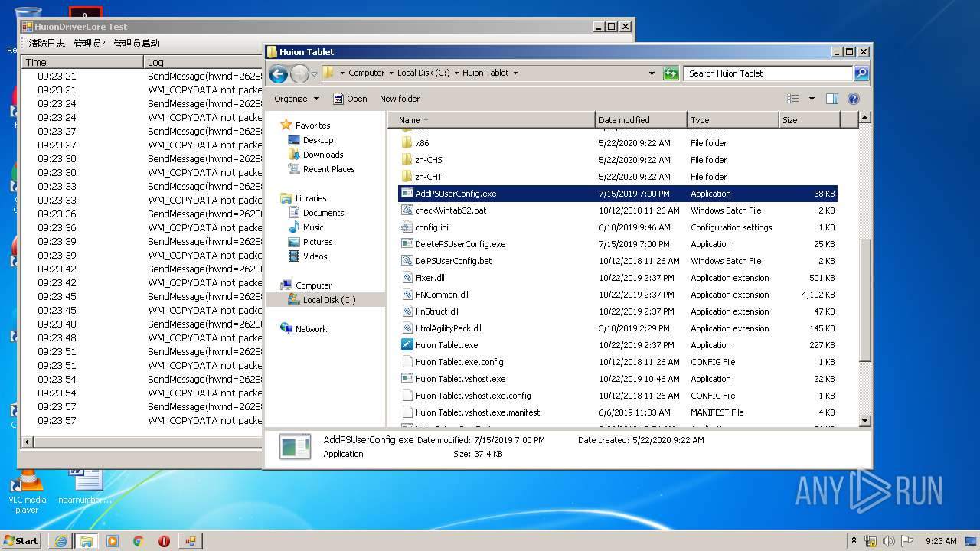Click the Open toolbar button
Image resolution: width=980 pixels, height=551 pixels.
(x=350, y=99)
